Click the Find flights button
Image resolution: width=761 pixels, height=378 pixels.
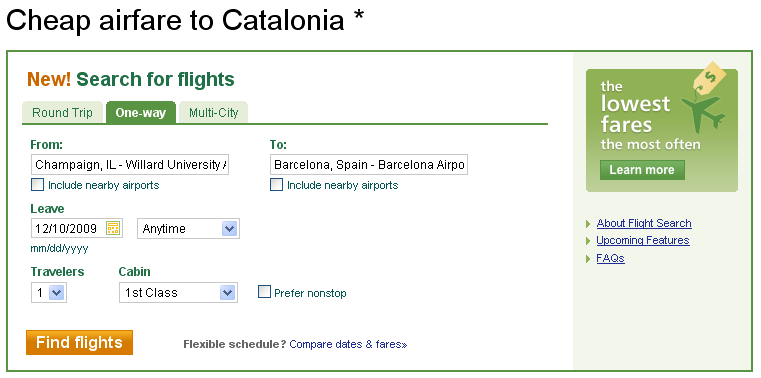(x=79, y=343)
